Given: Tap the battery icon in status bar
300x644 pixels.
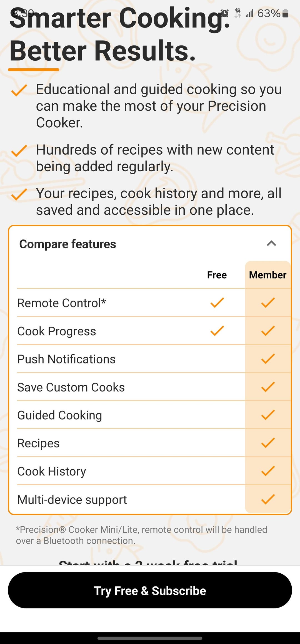Looking at the screenshot, I should click(285, 13).
